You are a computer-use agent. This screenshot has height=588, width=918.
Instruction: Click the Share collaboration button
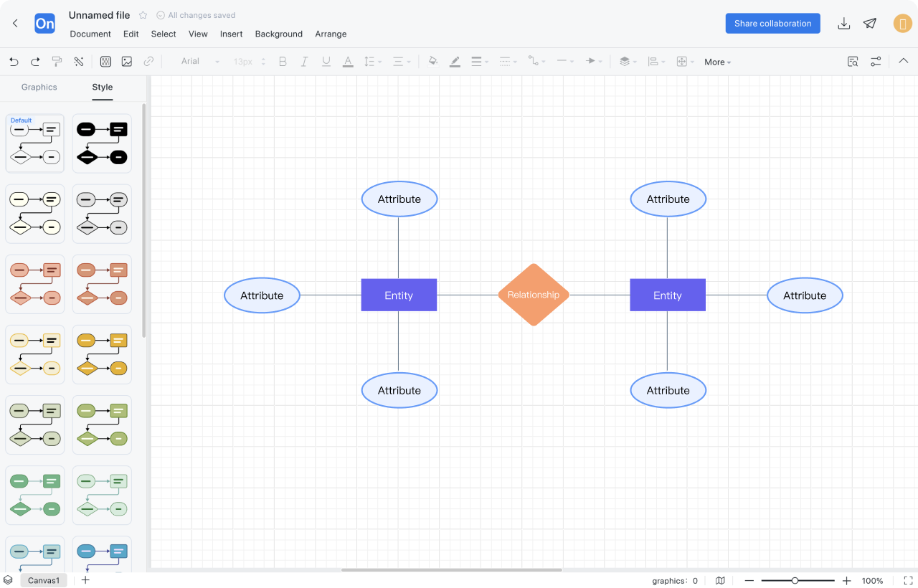tap(772, 24)
